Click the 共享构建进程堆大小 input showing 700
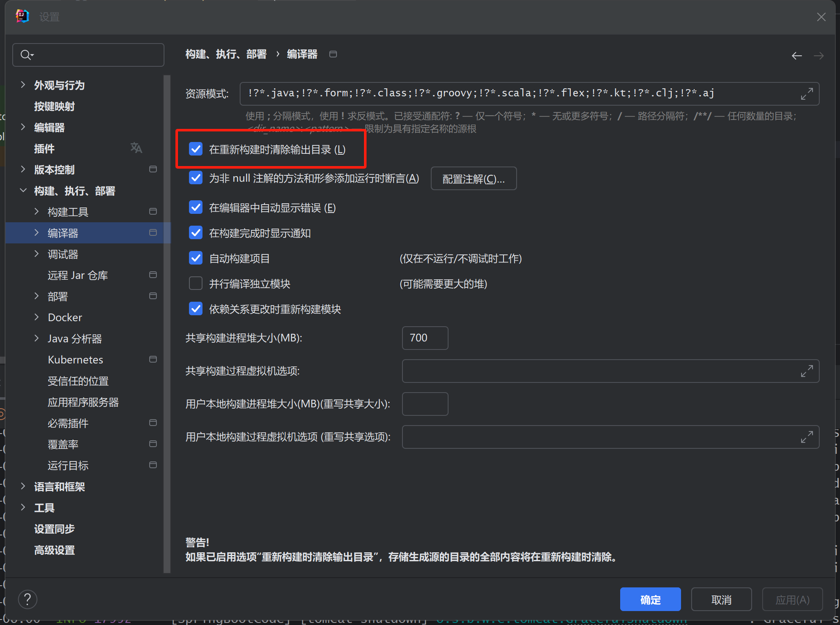 pyautogui.click(x=424, y=338)
